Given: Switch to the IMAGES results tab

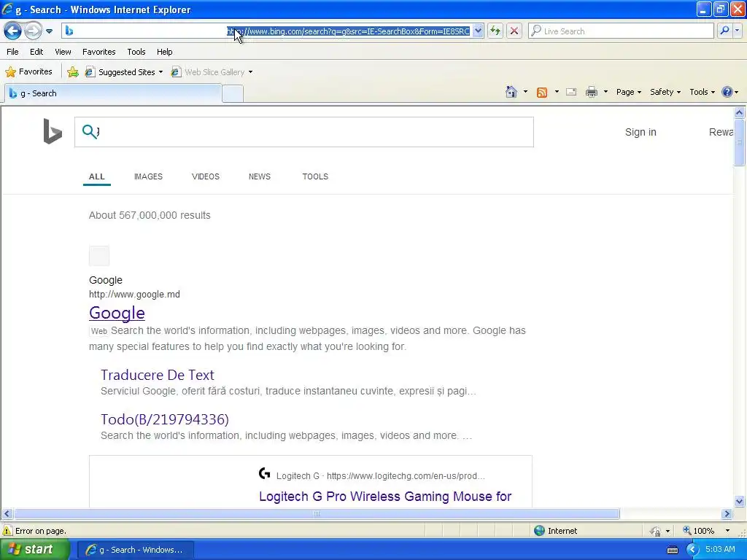Looking at the screenshot, I should pos(148,176).
